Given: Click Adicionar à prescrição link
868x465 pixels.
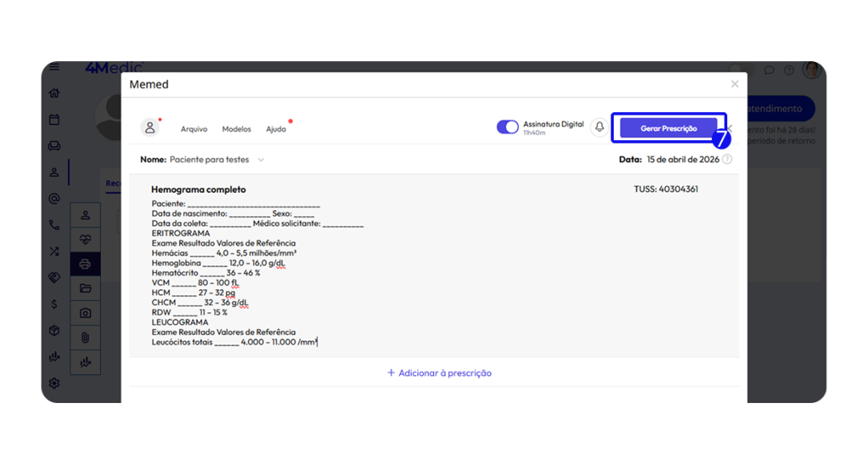Looking at the screenshot, I should point(439,373).
